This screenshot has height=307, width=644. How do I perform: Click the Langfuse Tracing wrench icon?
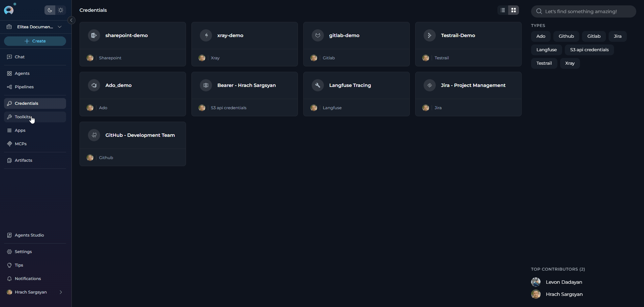[x=318, y=85]
